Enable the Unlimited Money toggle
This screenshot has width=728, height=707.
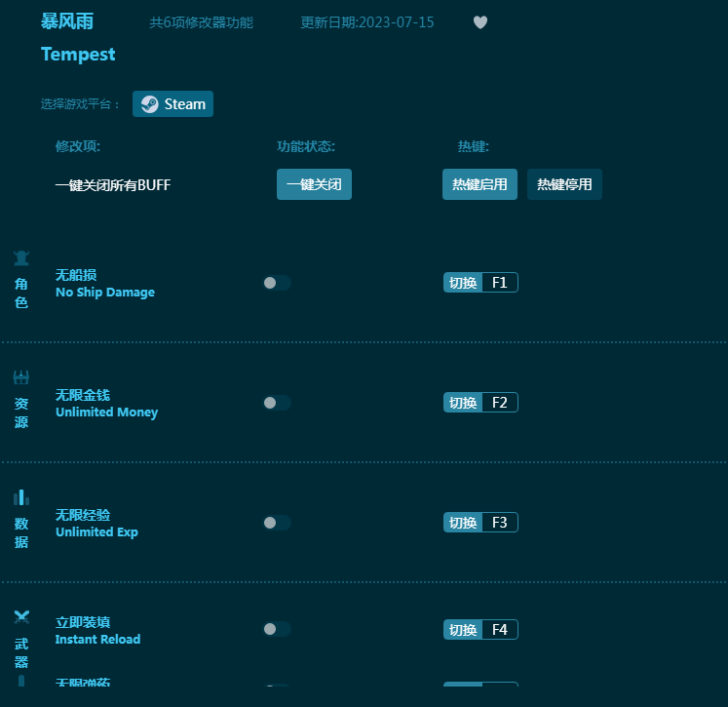point(276,403)
